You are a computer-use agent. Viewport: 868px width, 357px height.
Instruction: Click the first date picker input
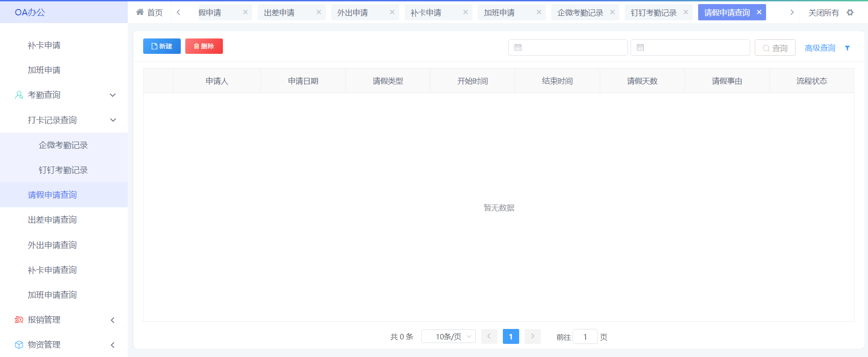[568, 48]
